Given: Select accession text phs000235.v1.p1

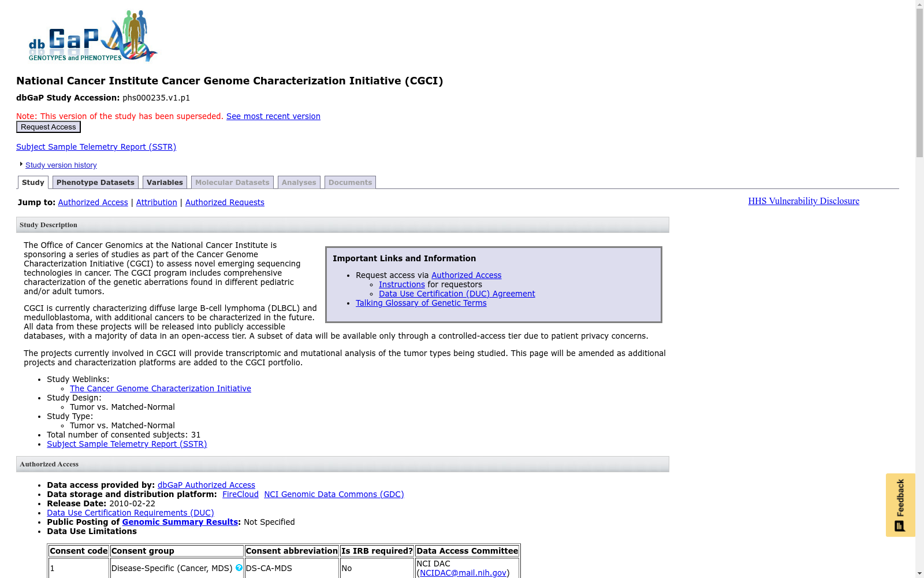Looking at the screenshot, I should 156,98.
